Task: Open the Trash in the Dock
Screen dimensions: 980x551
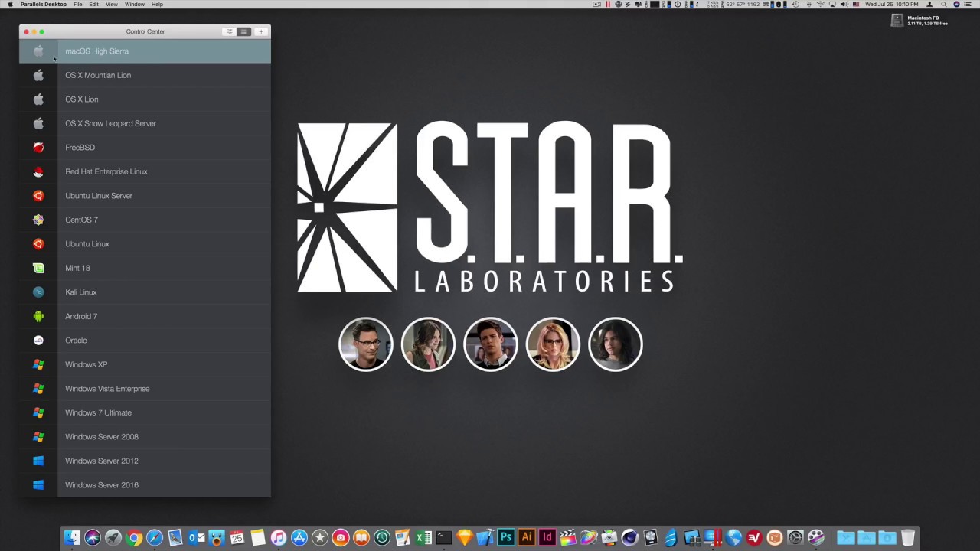Action: click(908, 538)
